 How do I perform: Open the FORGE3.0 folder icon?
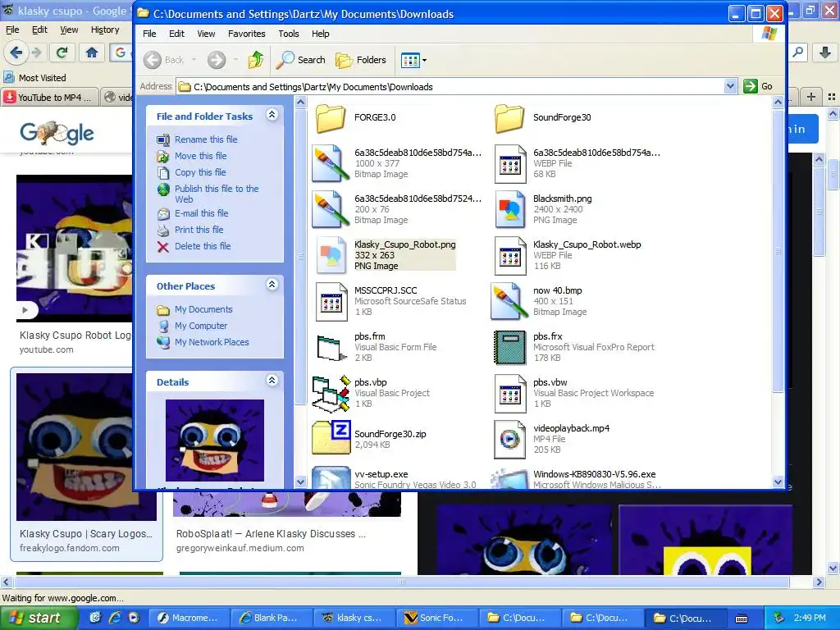pos(331,118)
